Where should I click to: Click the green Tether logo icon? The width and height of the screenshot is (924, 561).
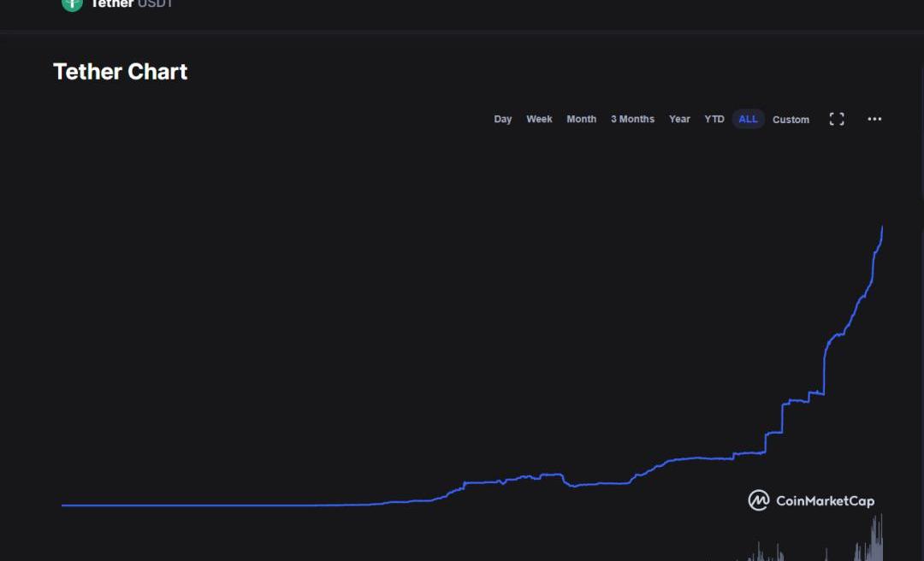(72, 4)
